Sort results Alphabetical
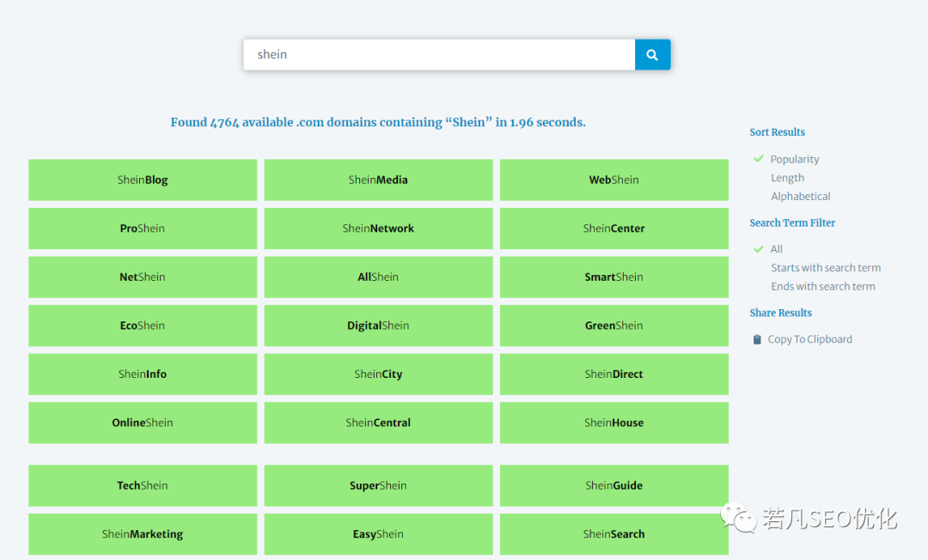928x560 pixels. click(x=800, y=197)
